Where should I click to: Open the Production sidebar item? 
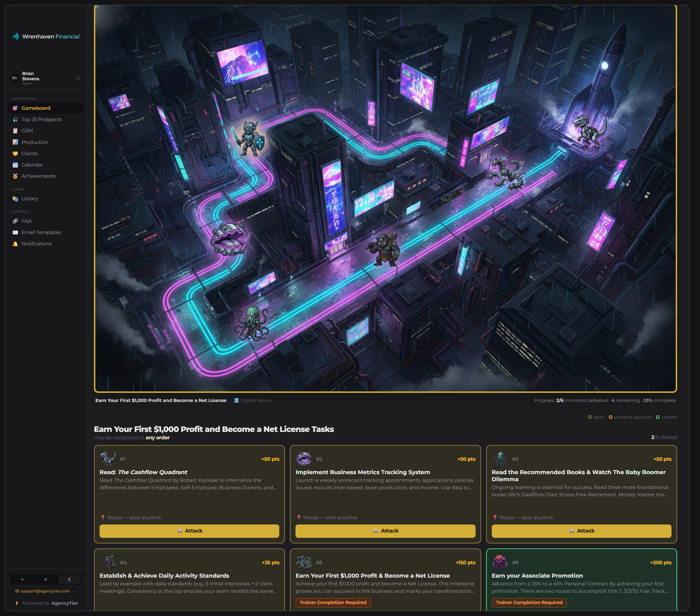[x=46, y=142]
